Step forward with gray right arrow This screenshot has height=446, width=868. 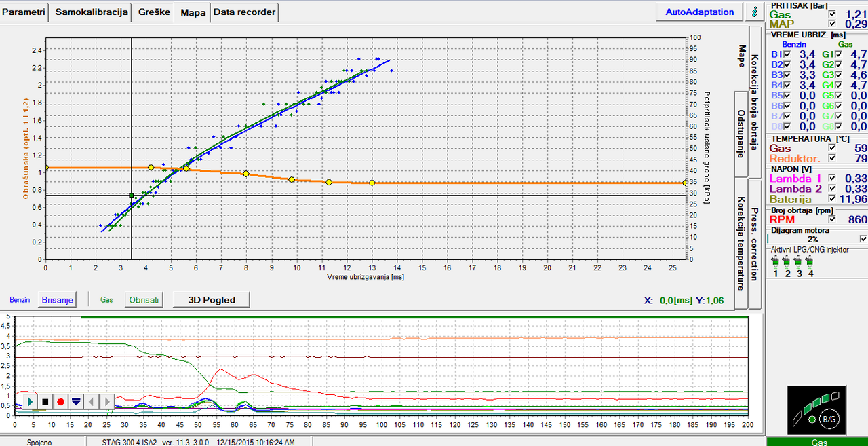click(107, 401)
